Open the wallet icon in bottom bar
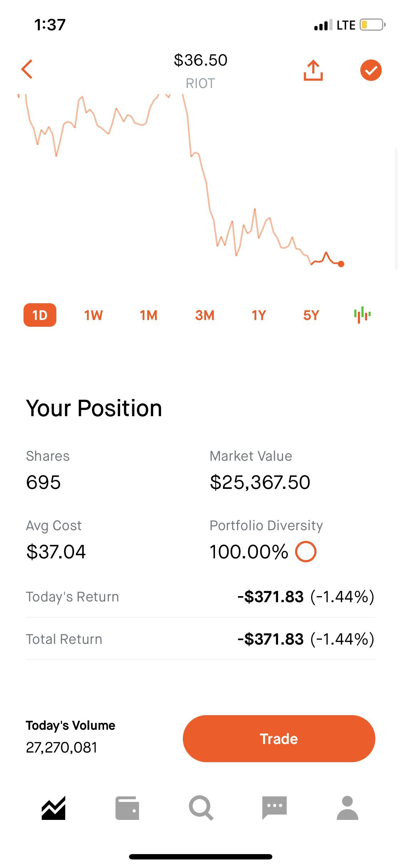 [x=127, y=808]
